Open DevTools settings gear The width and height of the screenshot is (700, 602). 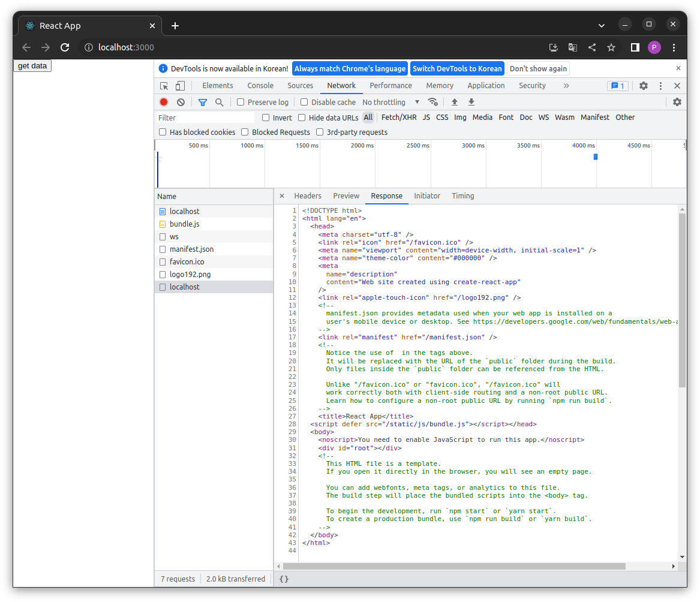coord(643,86)
